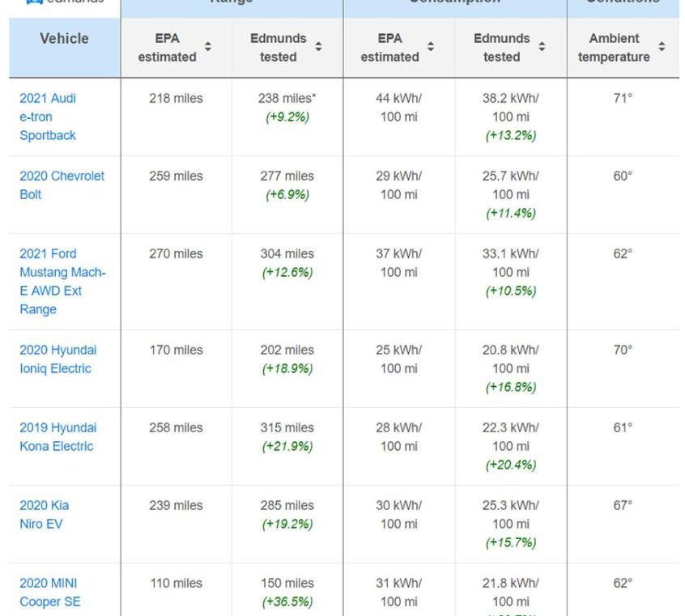Select the '258 miles' cell
This screenshot has width=685, height=616.
click(x=176, y=427)
